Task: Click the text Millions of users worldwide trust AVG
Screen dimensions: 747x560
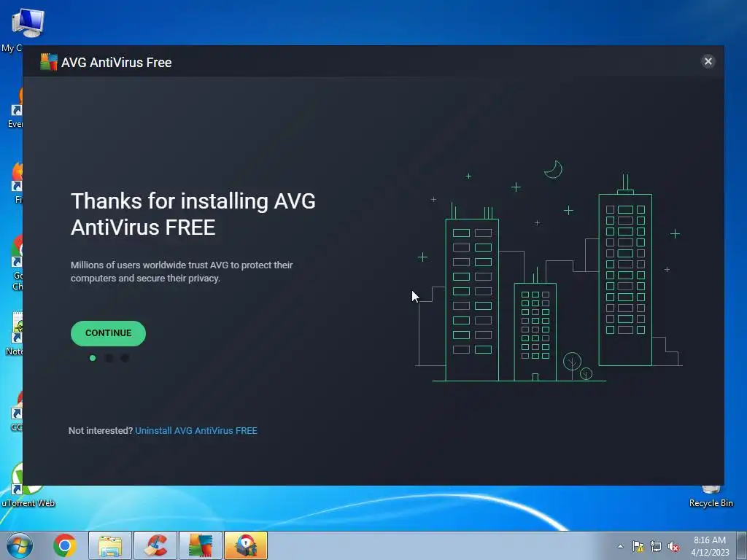Action: [182, 271]
